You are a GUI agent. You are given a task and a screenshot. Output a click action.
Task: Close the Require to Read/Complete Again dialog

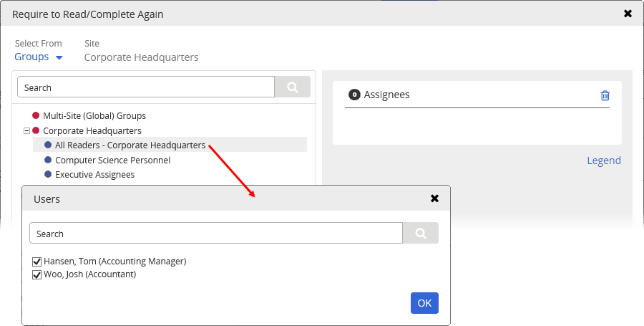[x=628, y=14]
